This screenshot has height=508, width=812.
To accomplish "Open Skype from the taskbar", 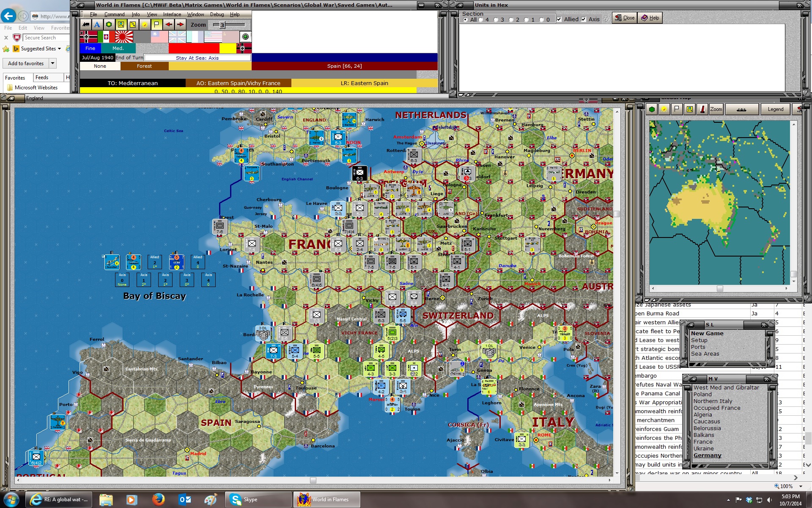I will 250,500.
